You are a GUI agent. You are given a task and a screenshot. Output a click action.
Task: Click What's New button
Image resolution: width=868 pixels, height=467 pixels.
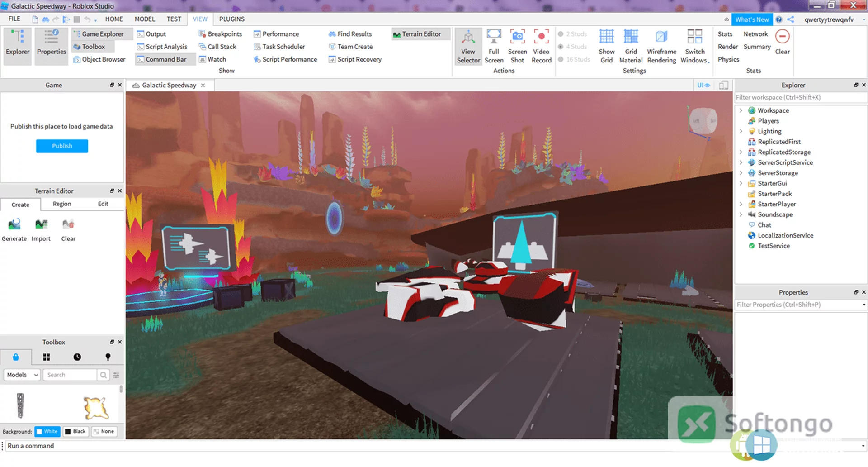[752, 19]
